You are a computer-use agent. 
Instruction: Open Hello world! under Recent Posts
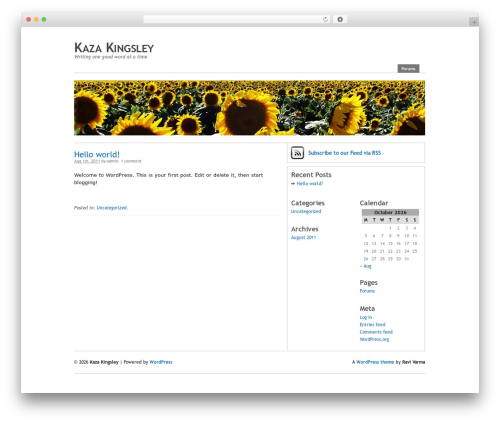(310, 183)
